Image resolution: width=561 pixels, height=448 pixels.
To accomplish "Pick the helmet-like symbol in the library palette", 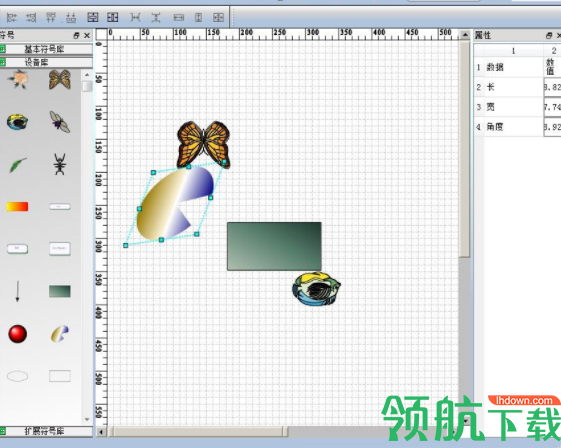I will point(17,122).
